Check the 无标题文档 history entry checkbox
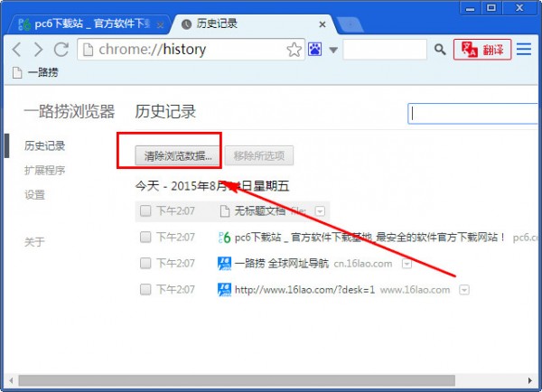Image resolution: width=542 pixels, height=392 pixels. 145,211
